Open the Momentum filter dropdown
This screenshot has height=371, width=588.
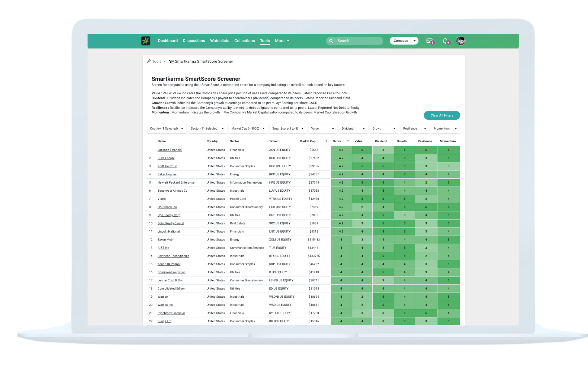(446, 129)
